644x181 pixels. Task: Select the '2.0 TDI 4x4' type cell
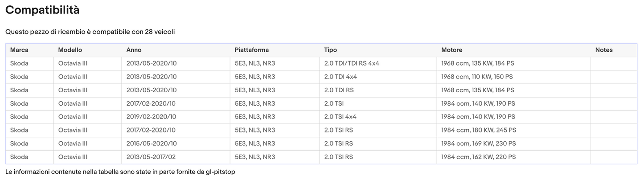point(340,77)
